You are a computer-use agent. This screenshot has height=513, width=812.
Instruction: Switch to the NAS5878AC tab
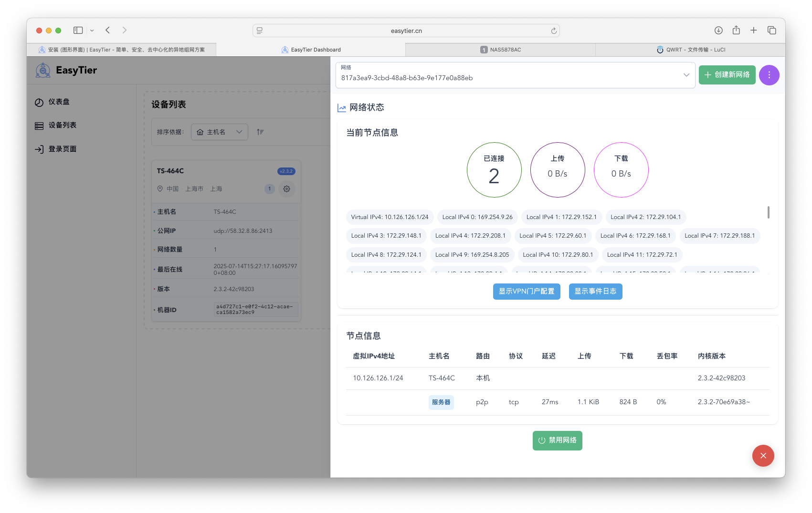(x=500, y=50)
